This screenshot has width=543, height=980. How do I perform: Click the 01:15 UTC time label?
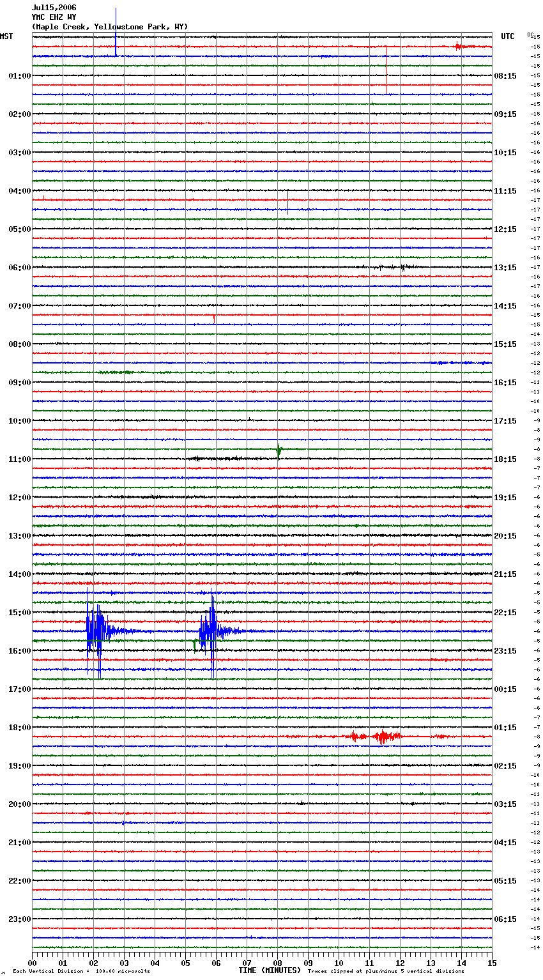(505, 728)
